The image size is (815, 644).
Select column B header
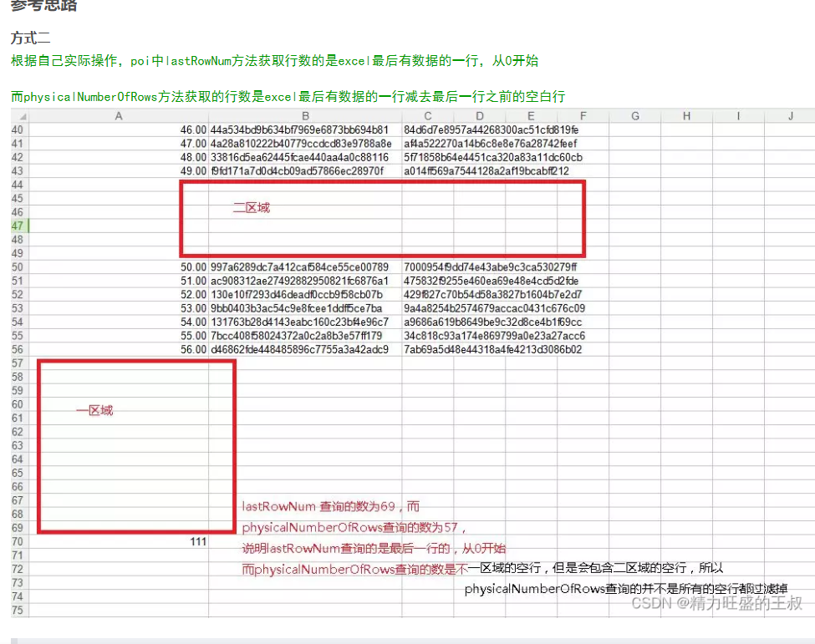[x=305, y=116]
